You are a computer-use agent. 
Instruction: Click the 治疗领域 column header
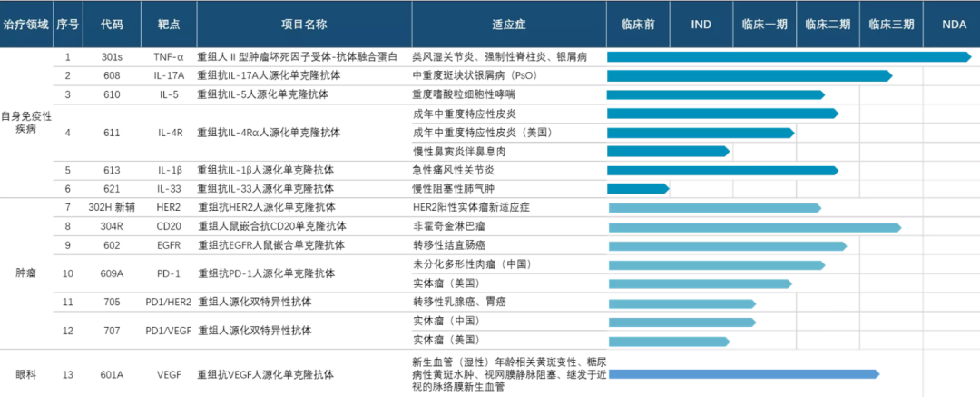(25, 24)
